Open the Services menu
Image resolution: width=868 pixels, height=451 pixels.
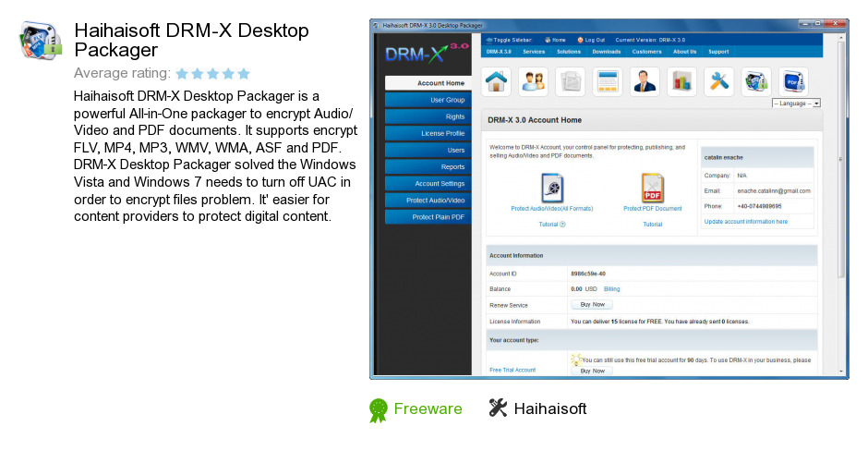click(x=534, y=52)
